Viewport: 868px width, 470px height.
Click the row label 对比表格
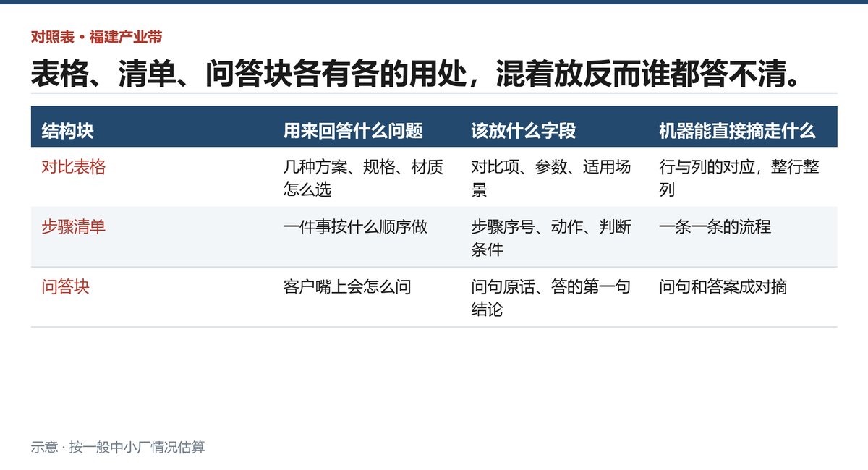(x=74, y=167)
